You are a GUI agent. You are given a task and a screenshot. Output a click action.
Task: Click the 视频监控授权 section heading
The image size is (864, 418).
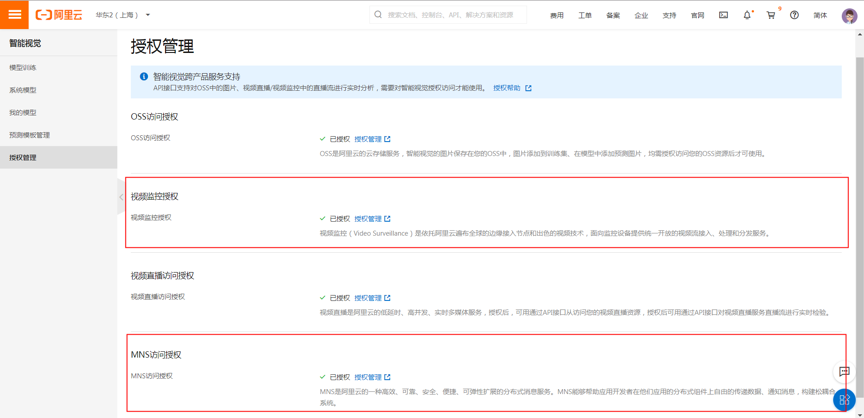tap(155, 197)
